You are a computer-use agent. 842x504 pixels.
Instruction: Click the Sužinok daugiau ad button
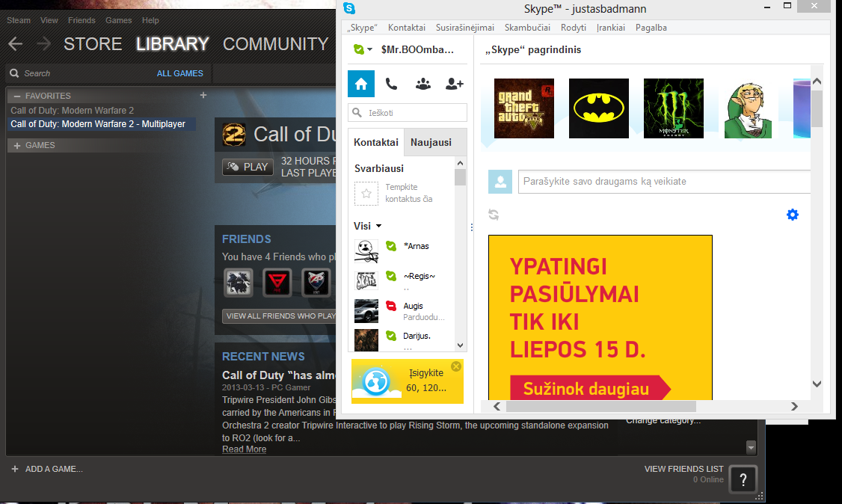click(589, 388)
